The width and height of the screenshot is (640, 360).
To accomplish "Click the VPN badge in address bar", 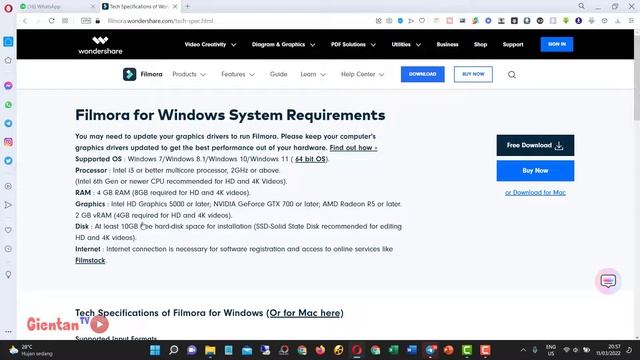I will click(x=86, y=21).
